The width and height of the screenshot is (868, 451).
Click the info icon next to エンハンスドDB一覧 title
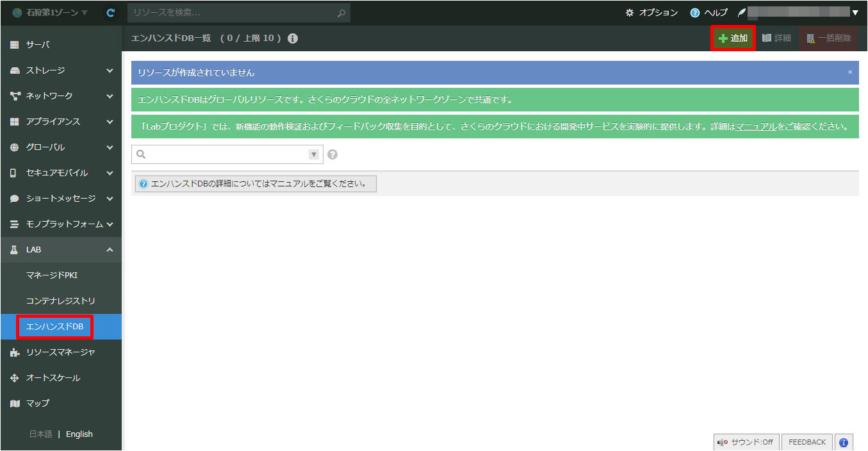(293, 38)
